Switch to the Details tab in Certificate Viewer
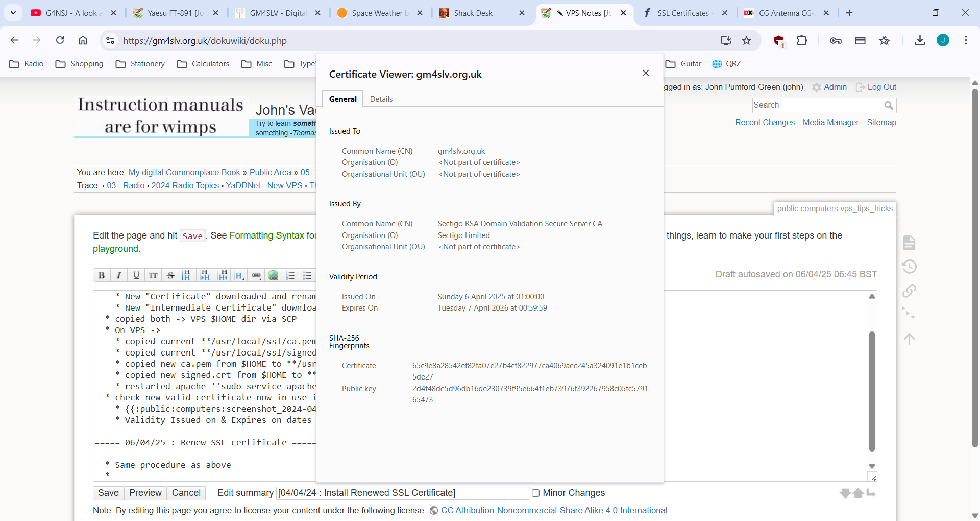 coord(381,99)
